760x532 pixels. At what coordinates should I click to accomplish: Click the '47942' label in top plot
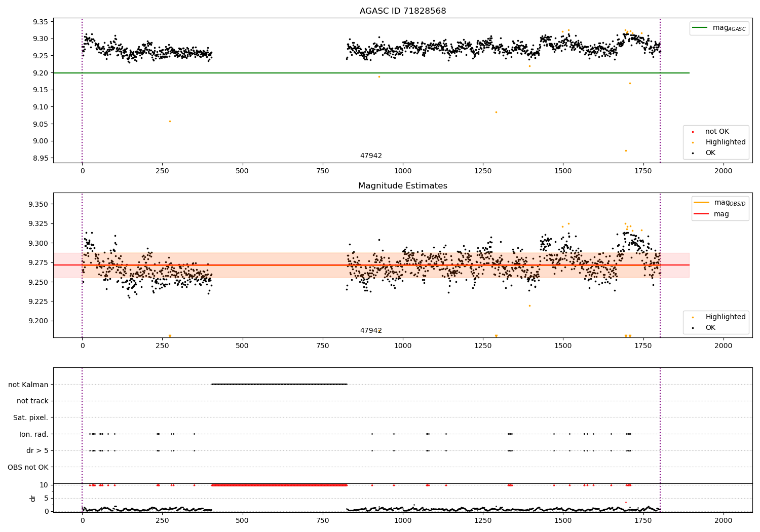pos(371,156)
